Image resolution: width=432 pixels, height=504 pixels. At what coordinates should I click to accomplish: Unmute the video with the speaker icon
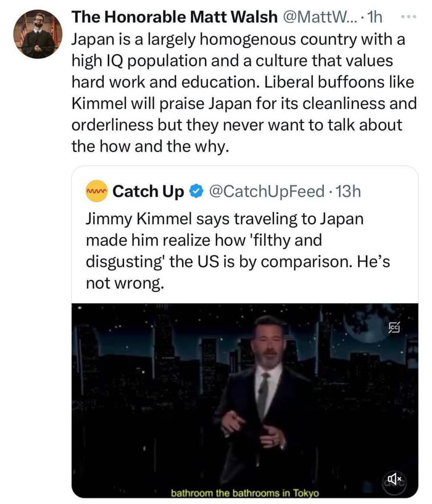coord(394,478)
